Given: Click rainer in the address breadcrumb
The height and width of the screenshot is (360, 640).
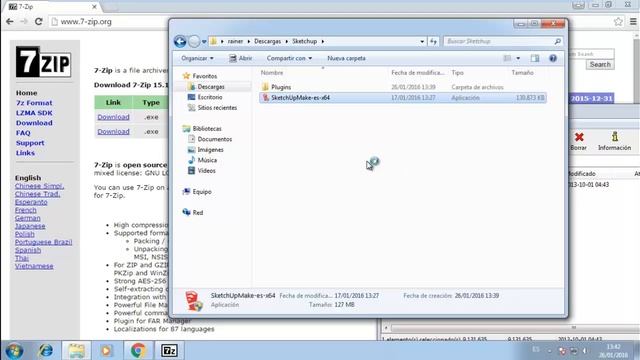Looking at the screenshot, I should pos(235,41).
